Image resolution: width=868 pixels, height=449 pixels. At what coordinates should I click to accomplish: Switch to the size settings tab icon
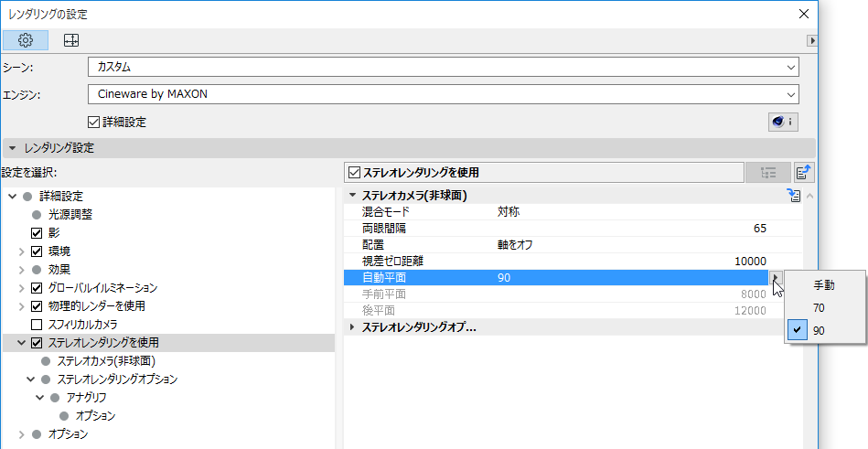[x=71, y=40]
